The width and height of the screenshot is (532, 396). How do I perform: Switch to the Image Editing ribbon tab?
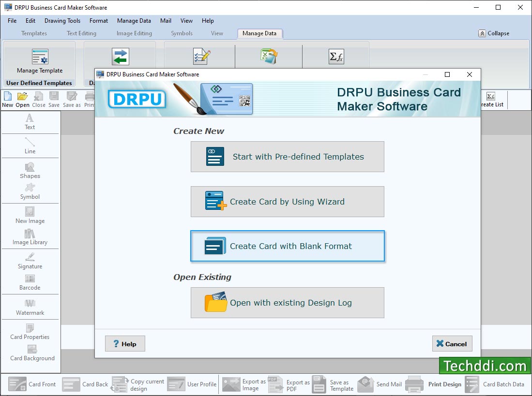(x=135, y=33)
